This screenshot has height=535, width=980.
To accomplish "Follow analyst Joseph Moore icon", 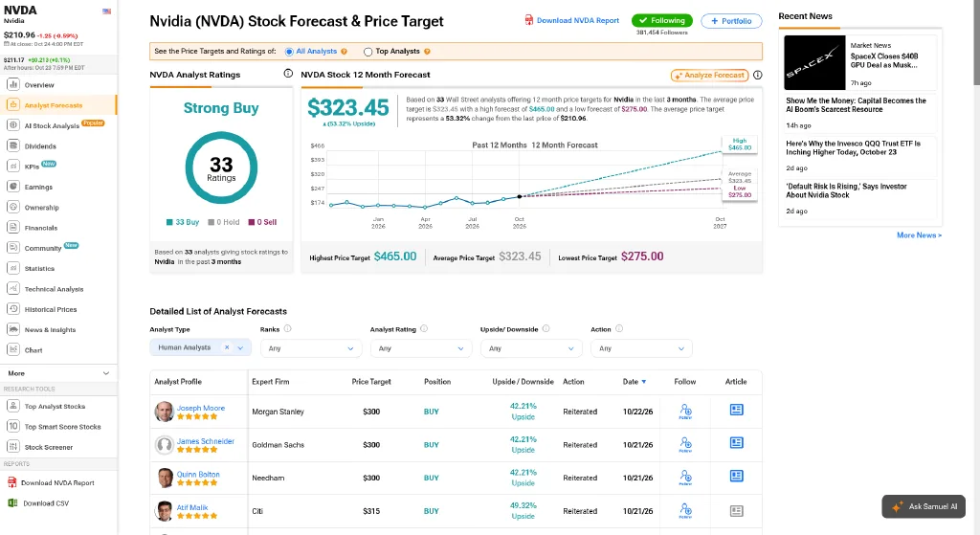I will [x=685, y=412].
